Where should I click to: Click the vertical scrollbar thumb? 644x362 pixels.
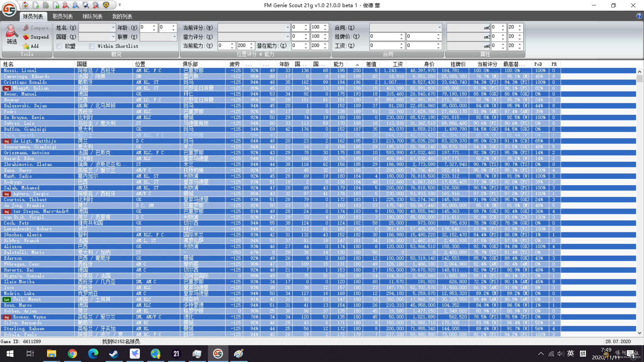tap(640, 78)
